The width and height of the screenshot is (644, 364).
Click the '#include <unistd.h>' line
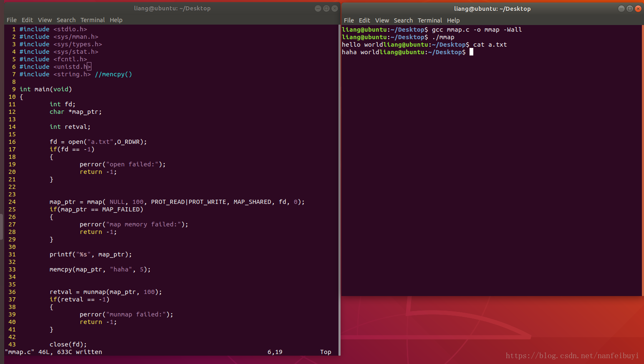point(55,67)
